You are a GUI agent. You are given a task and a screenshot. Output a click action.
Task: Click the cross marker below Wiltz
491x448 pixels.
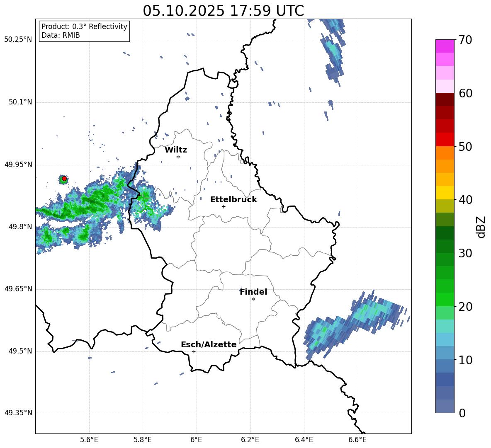point(178,157)
